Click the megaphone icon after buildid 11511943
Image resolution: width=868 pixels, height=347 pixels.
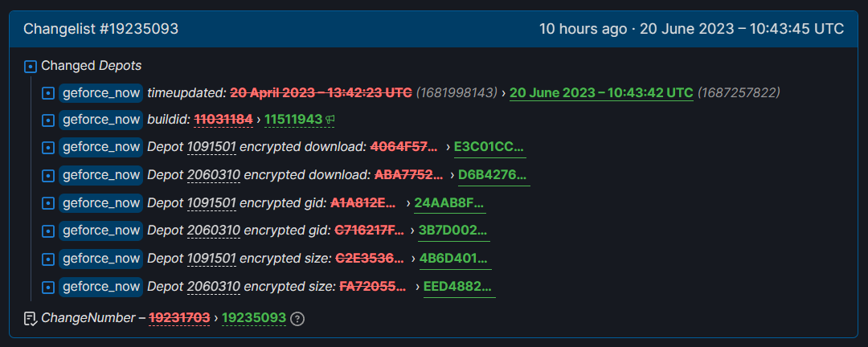(x=330, y=119)
